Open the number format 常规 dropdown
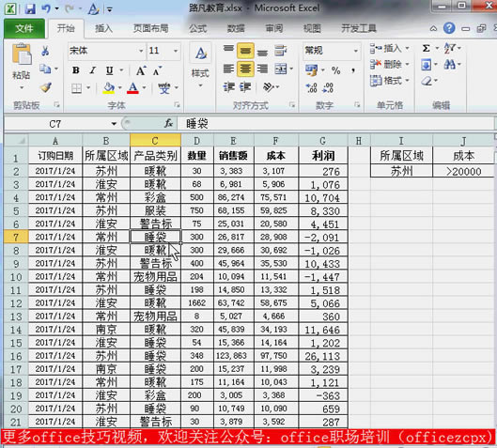This screenshot has height=448, width=497. point(356,51)
